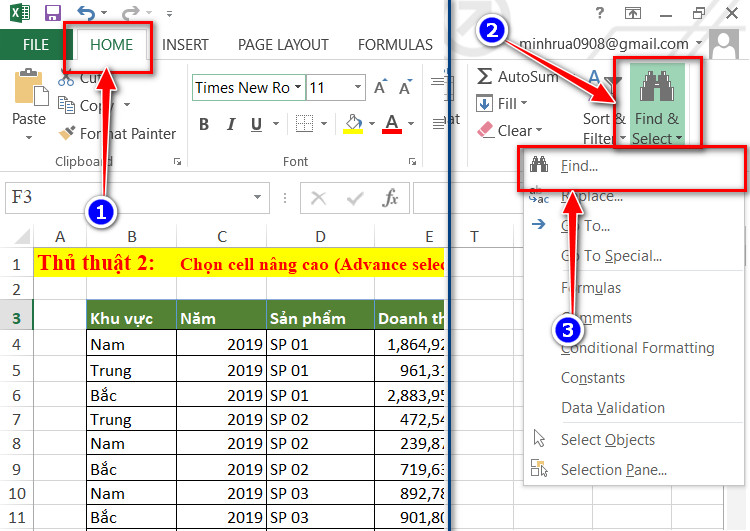The height and width of the screenshot is (531, 750).
Task: Confirm the formula entry checkmark
Action: (354, 198)
